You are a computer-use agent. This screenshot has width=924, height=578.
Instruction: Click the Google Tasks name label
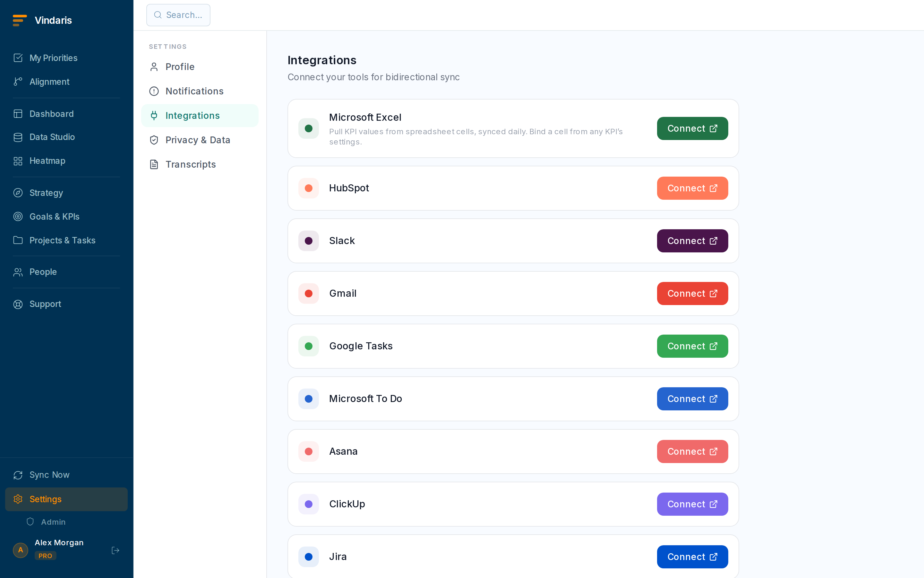point(361,346)
